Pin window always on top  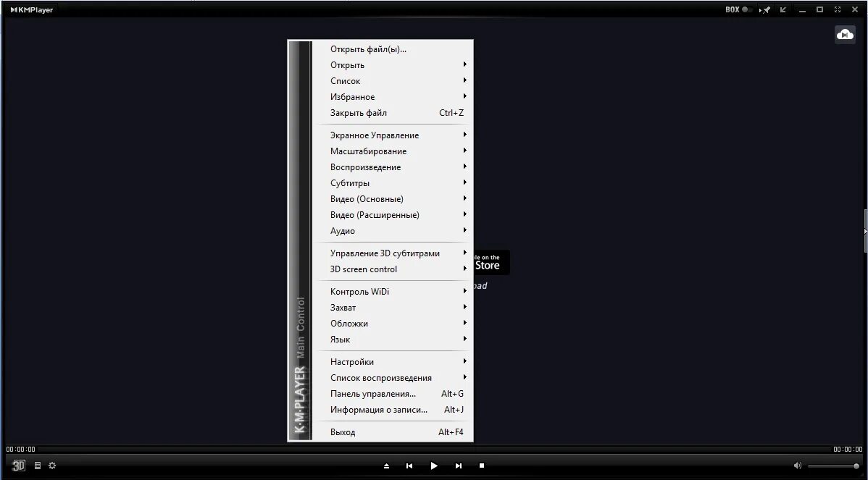coord(765,10)
